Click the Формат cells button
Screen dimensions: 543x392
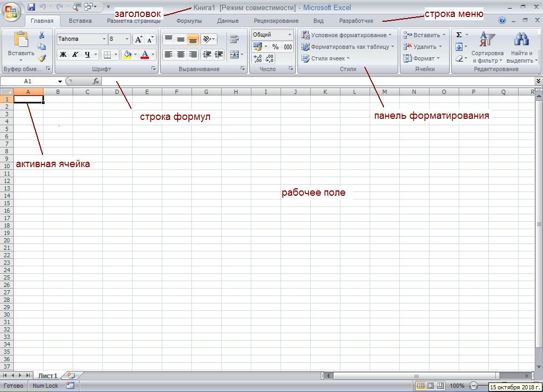coord(422,58)
